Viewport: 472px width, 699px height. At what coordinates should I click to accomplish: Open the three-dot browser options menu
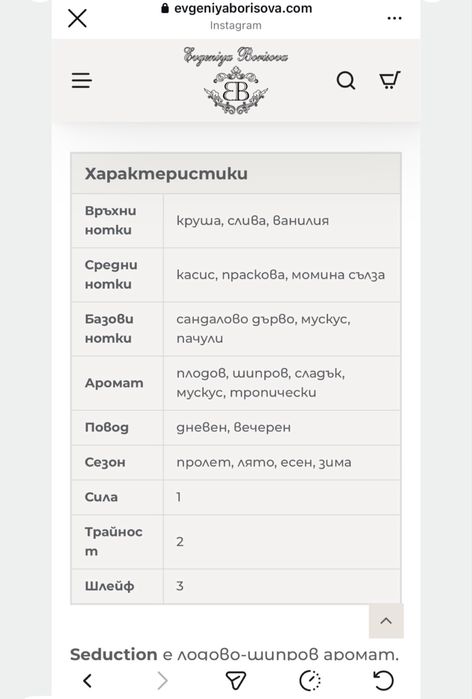(x=394, y=18)
